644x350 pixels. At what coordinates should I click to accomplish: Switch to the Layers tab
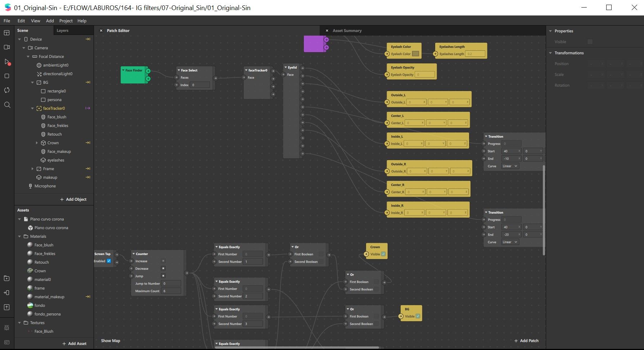click(62, 31)
